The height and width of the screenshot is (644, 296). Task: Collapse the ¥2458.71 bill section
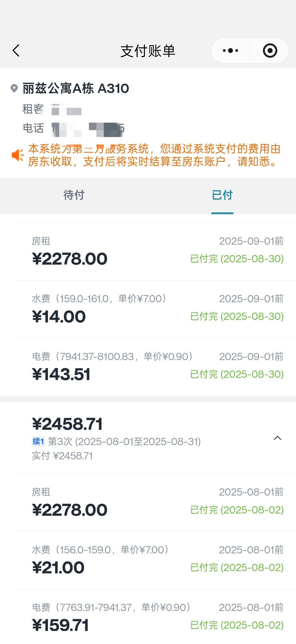tap(277, 438)
